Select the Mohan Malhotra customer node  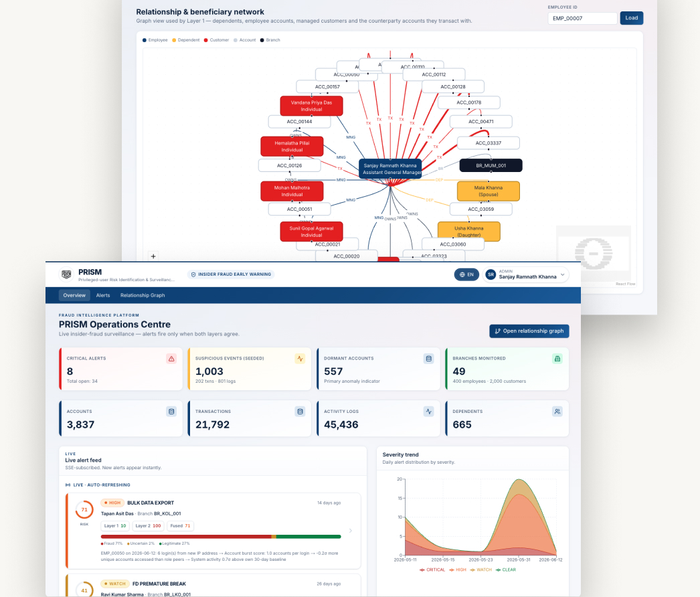click(x=292, y=191)
